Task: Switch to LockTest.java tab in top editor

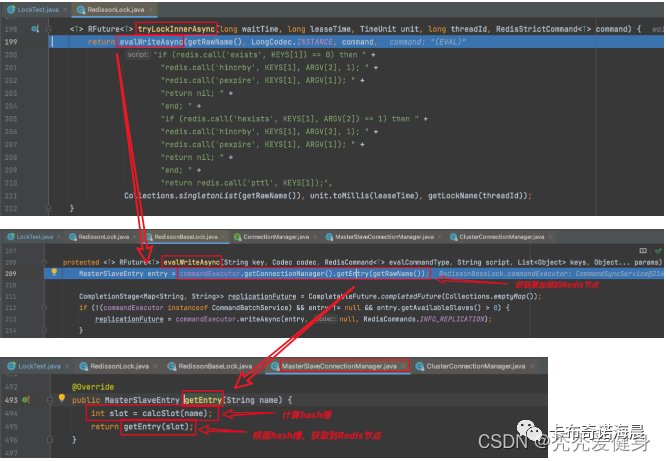Action: (33, 9)
